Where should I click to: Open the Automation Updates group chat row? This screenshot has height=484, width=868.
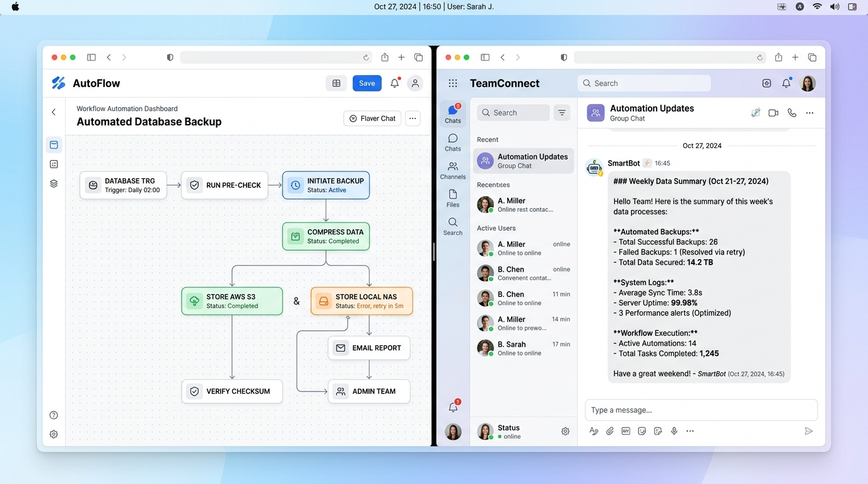click(524, 161)
